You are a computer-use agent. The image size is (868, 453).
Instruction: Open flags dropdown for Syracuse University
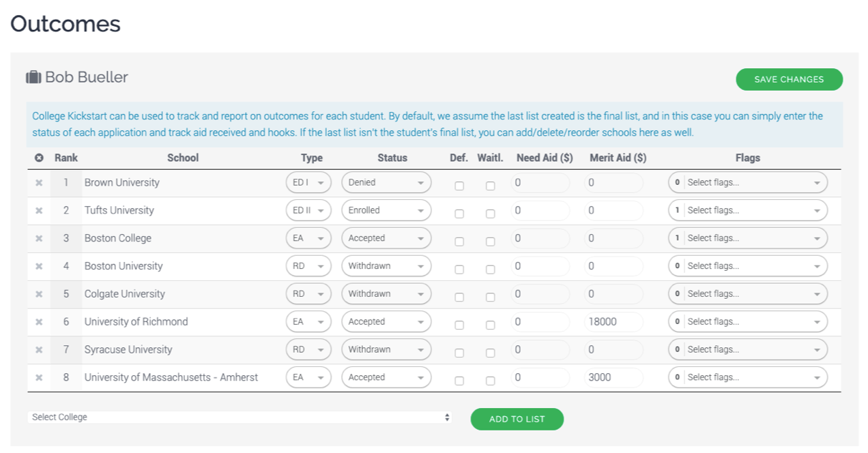pos(748,350)
